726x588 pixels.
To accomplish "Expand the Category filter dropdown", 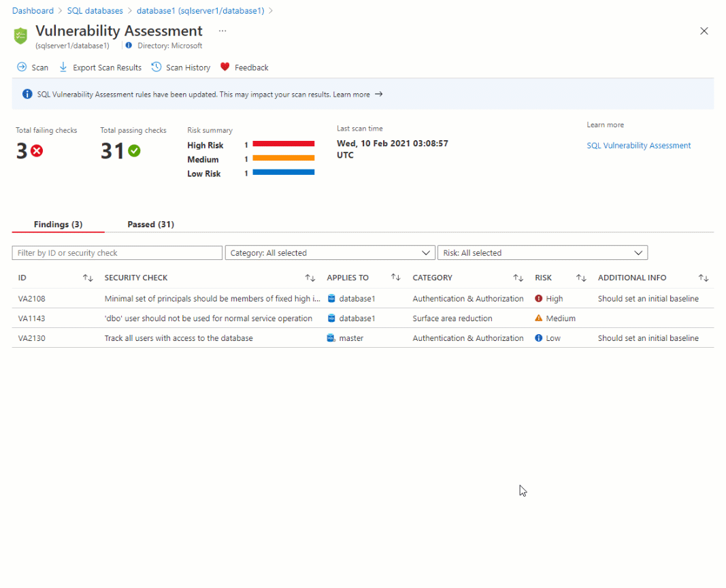I will coord(330,253).
